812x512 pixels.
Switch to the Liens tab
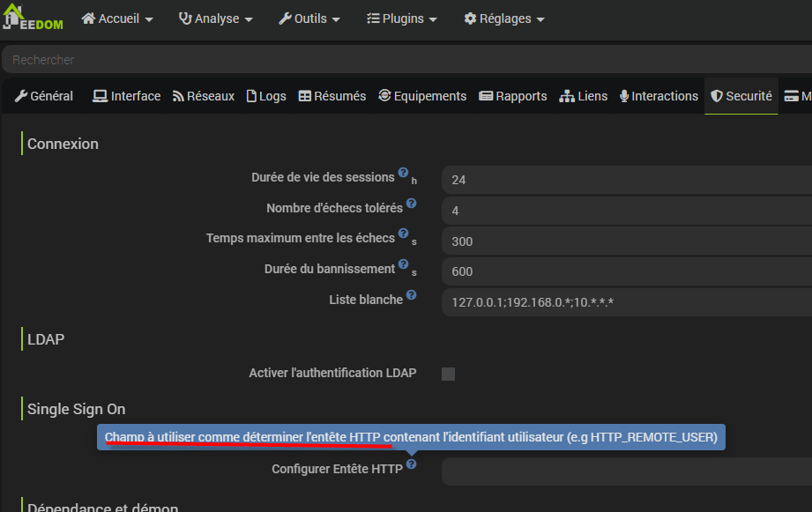pos(583,96)
